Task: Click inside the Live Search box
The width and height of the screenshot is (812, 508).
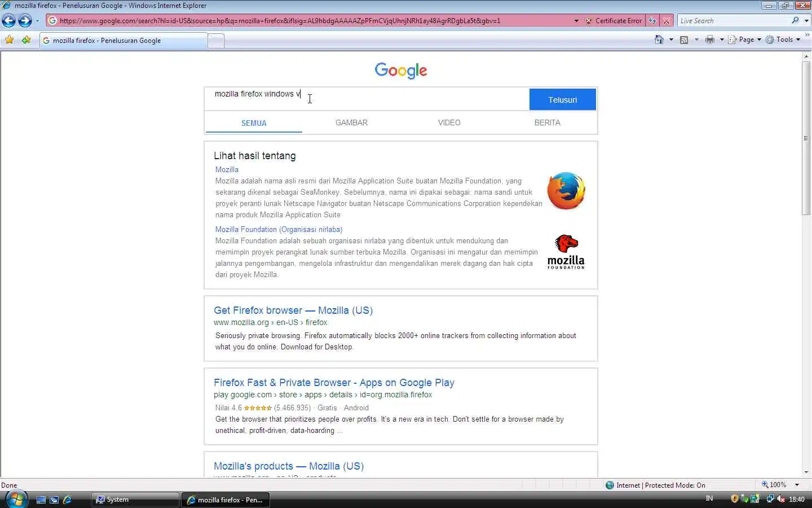Action: 733,21
